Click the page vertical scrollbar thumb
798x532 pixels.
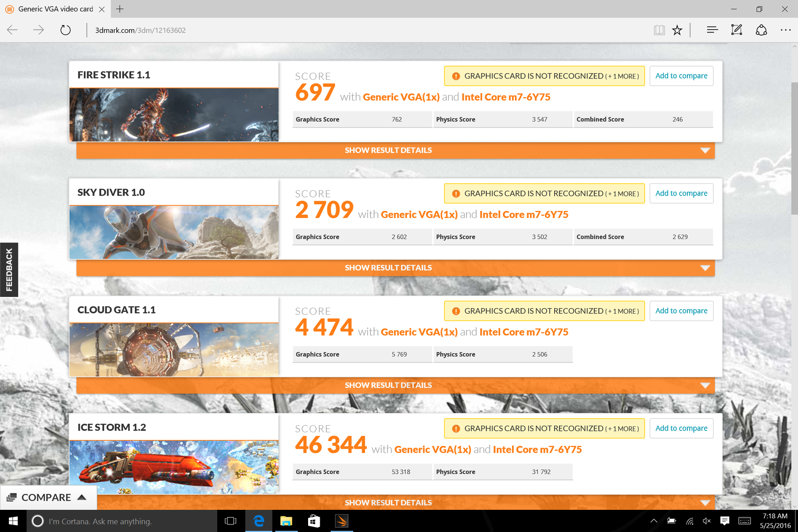(x=794, y=149)
